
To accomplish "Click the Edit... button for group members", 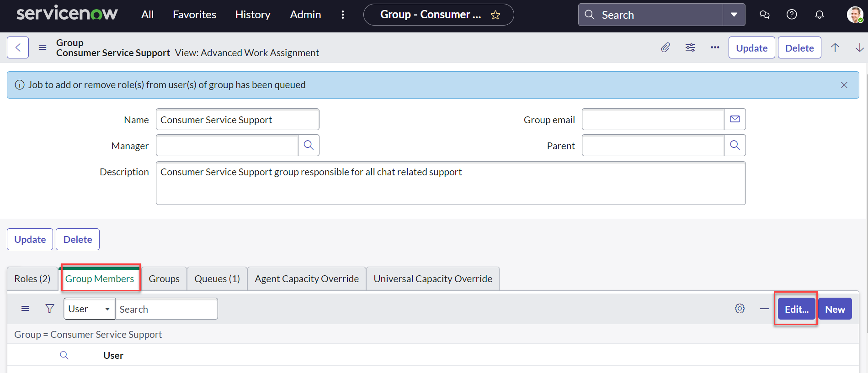I will [796, 309].
